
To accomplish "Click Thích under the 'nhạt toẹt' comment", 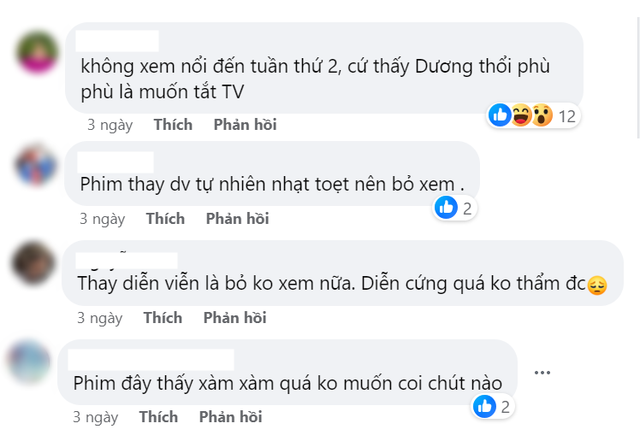I will point(165,218).
